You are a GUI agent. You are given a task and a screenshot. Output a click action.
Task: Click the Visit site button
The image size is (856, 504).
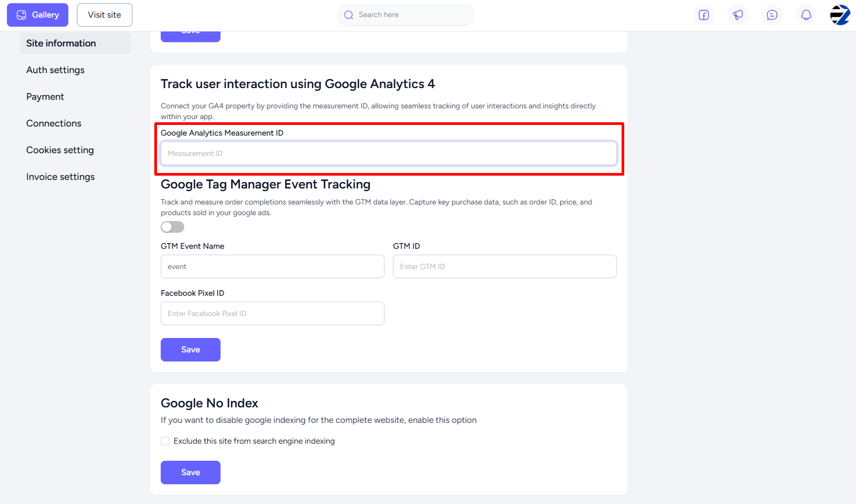[105, 15]
